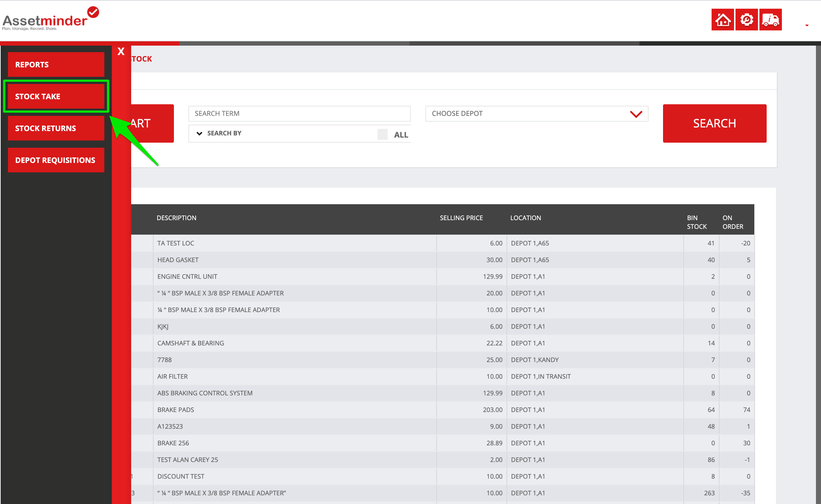Click the 203.00 selling price cell
821x504 pixels.
(471, 410)
